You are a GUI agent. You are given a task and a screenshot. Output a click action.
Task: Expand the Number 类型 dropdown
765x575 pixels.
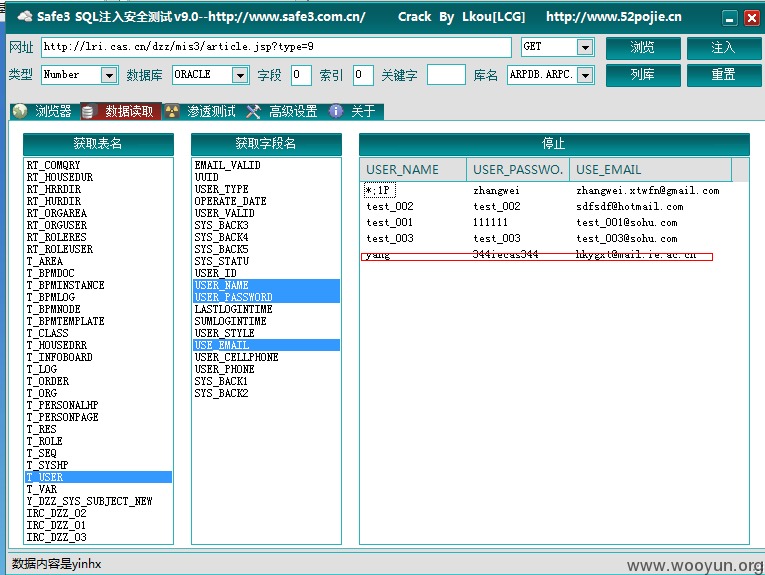tap(109, 75)
